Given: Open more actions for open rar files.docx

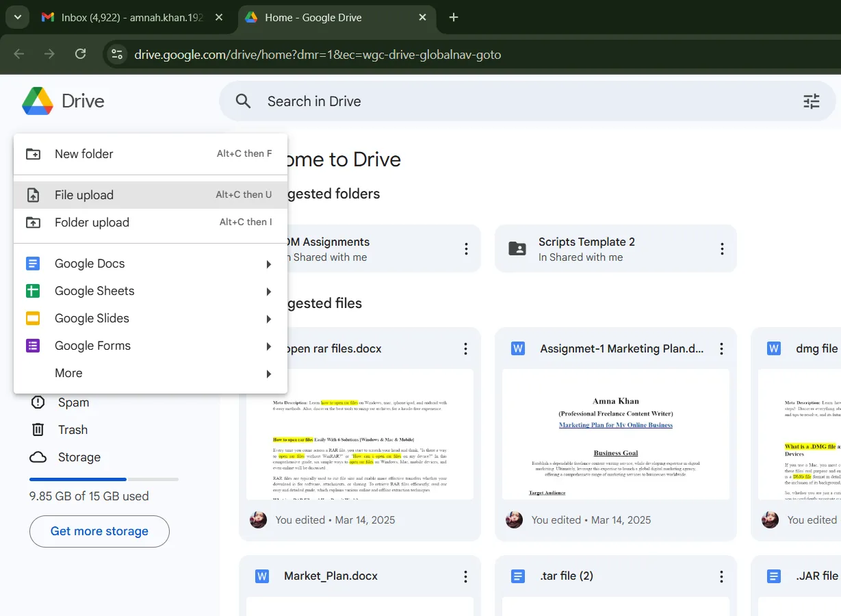Looking at the screenshot, I should [x=466, y=349].
